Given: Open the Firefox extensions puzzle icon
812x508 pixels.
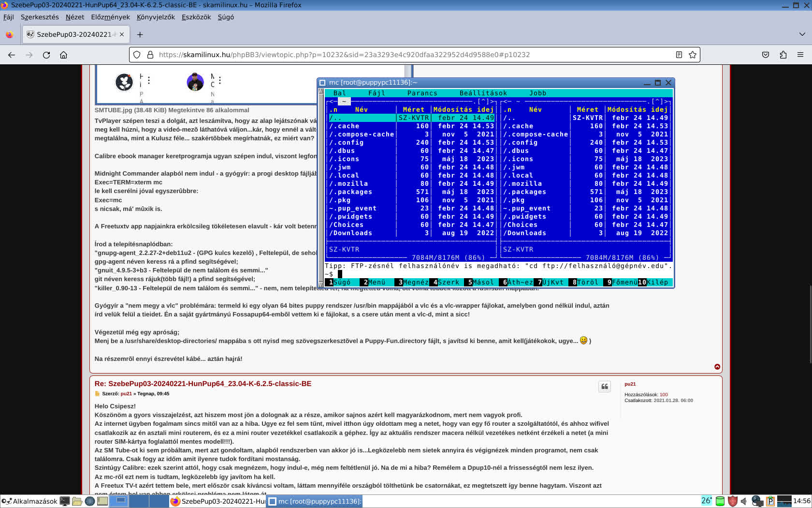Looking at the screenshot, I should pyautogui.click(x=783, y=55).
